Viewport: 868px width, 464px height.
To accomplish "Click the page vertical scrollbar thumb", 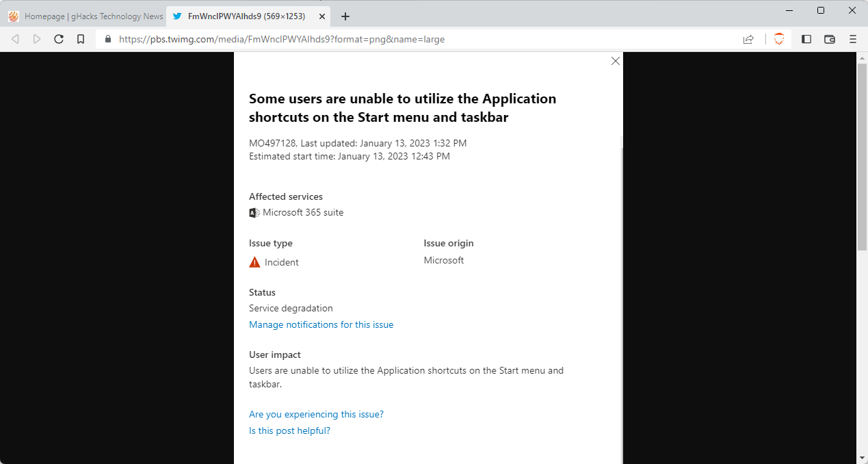I will (x=862, y=157).
